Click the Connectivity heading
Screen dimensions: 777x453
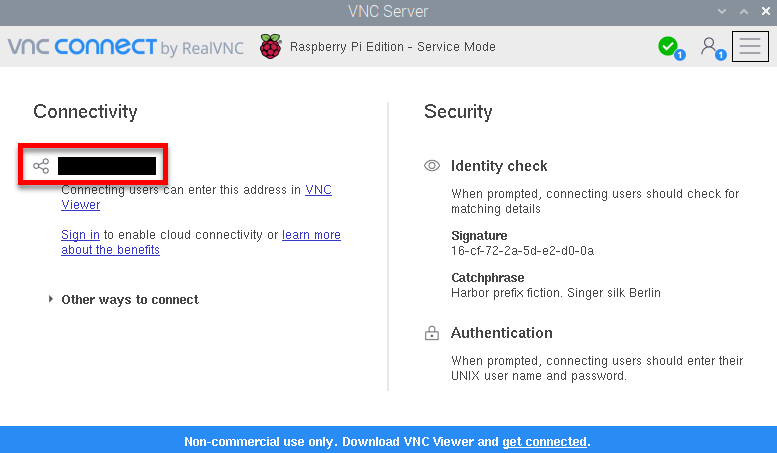pyautogui.click(x=85, y=112)
